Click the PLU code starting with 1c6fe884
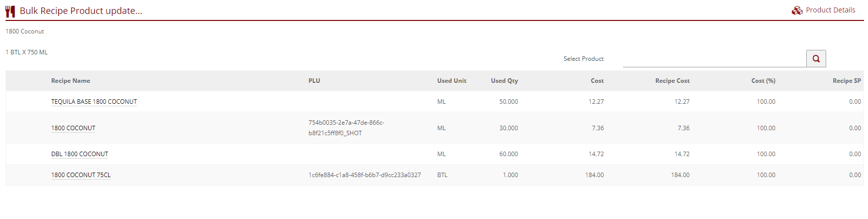This screenshot has width=868, height=219. point(365,175)
